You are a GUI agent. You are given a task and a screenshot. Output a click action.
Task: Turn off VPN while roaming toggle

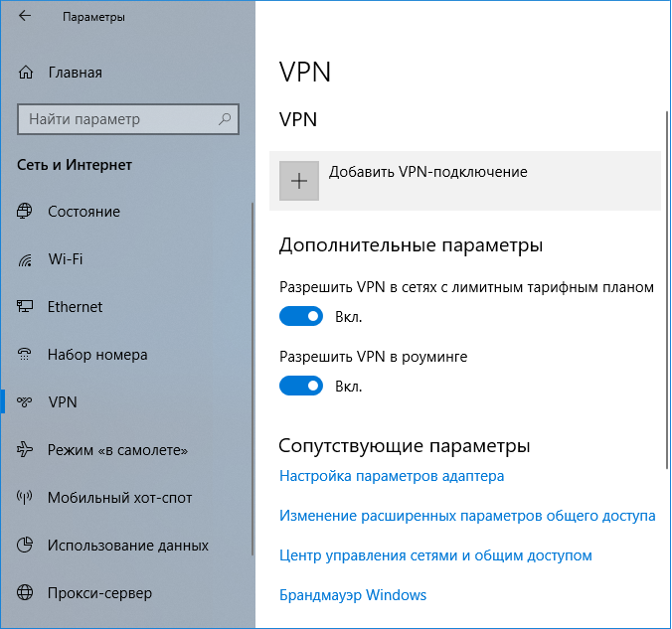coord(301,386)
